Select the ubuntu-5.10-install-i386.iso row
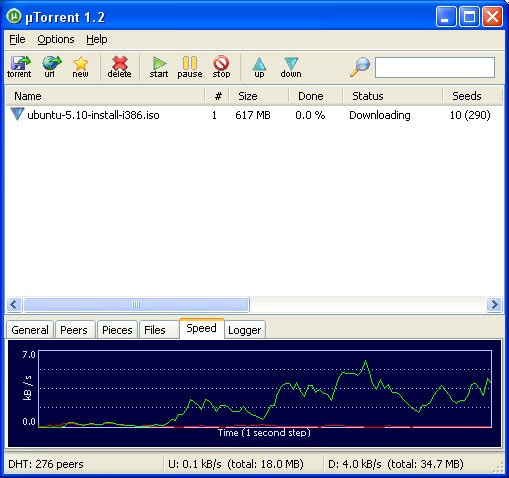The width and height of the screenshot is (509, 478). click(x=254, y=115)
